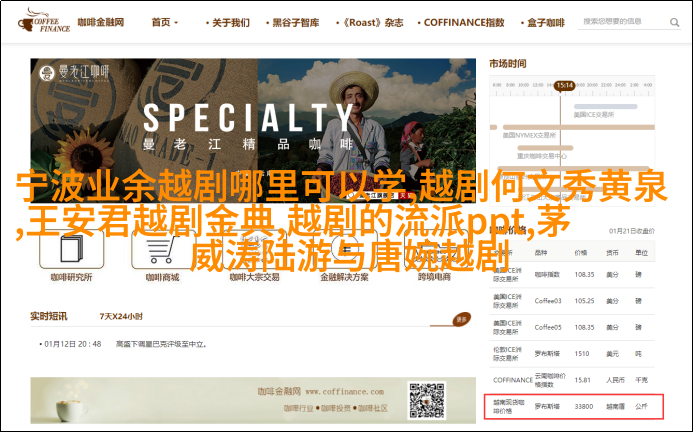Click the Coffee Finance logo
Image resolution: width=694 pixels, height=433 pixels.
pos(44,21)
